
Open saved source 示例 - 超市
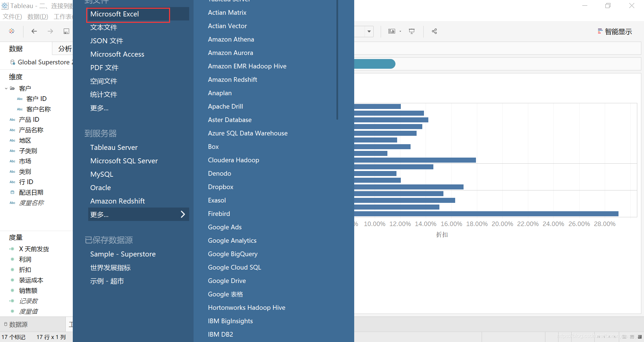coord(107,281)
